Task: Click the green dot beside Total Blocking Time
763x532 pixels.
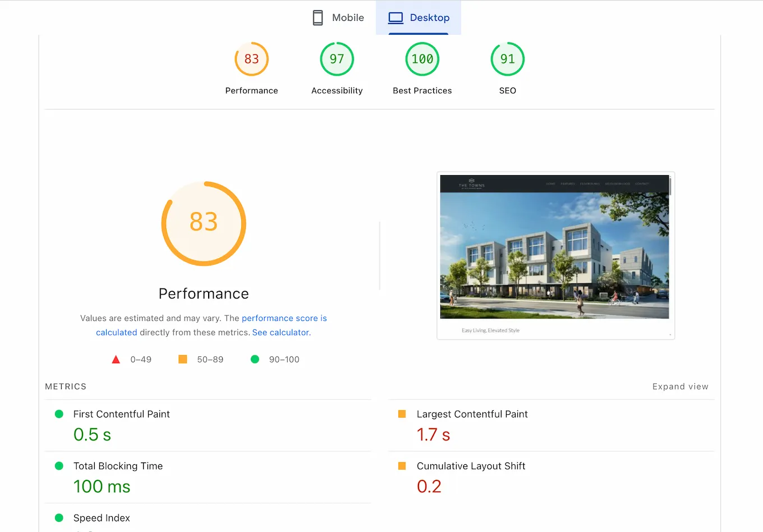Action: click(x=58, y=466)
